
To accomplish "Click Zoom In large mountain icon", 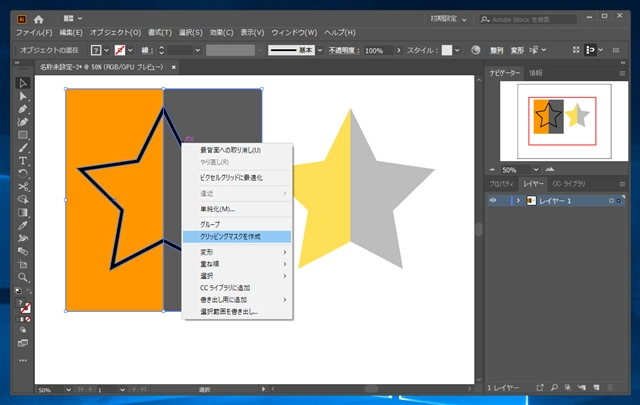I will pos(550,169).
